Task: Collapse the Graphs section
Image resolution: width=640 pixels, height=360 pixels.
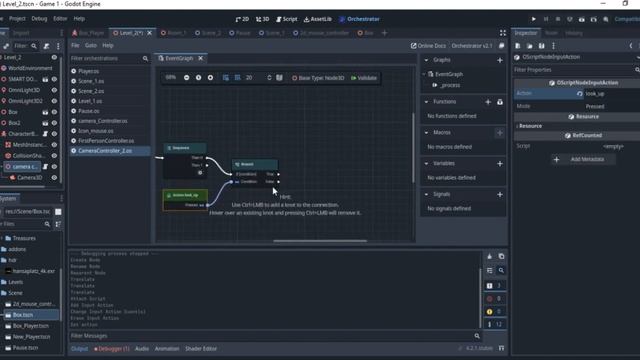Action: (426, 60)
